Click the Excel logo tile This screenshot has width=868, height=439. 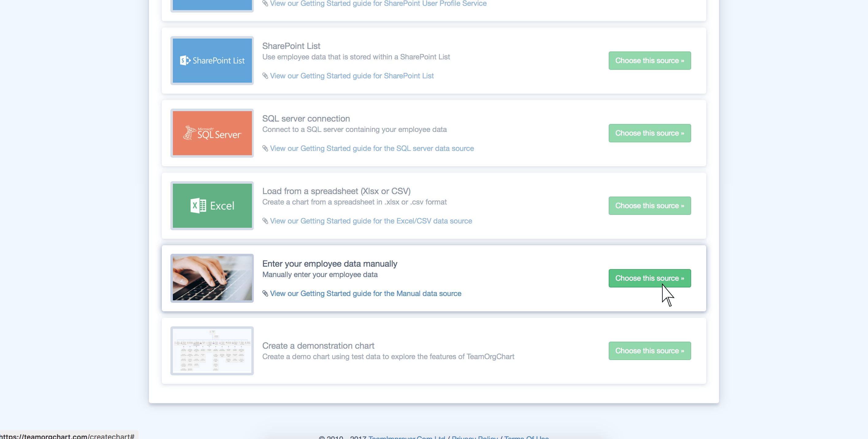click(212, 206)
